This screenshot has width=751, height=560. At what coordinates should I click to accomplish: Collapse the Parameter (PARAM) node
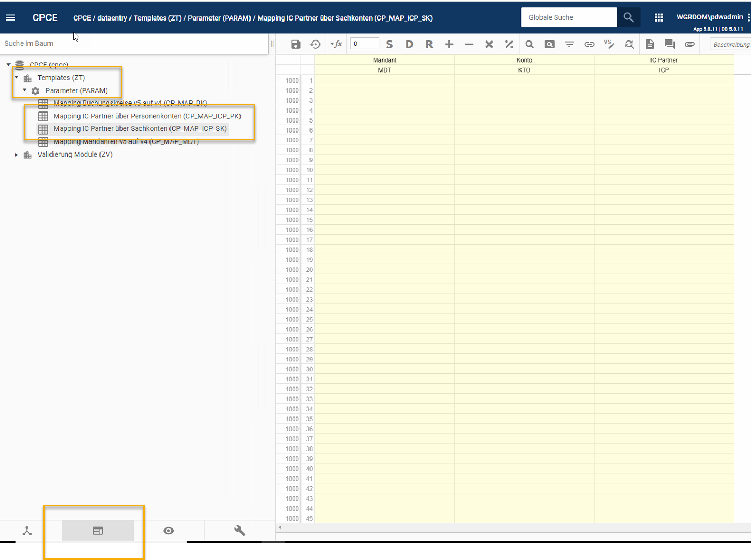click(25, 90)
